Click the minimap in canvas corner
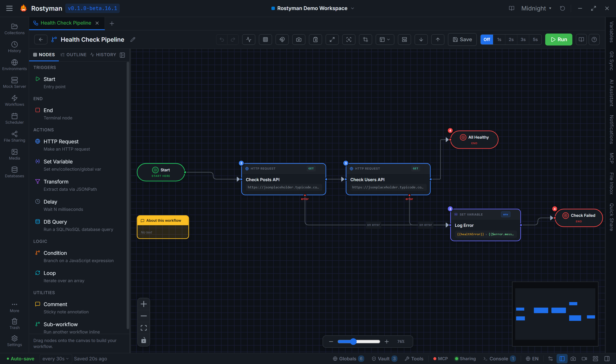This screenshot has height=364, width=616. coord(555,314)
